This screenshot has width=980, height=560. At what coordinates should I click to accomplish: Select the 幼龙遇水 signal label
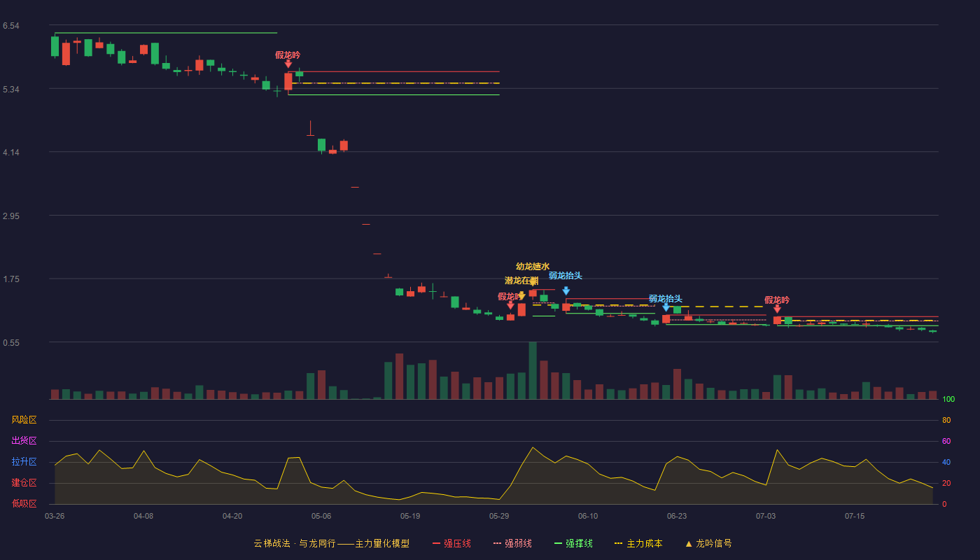[533, 266]
